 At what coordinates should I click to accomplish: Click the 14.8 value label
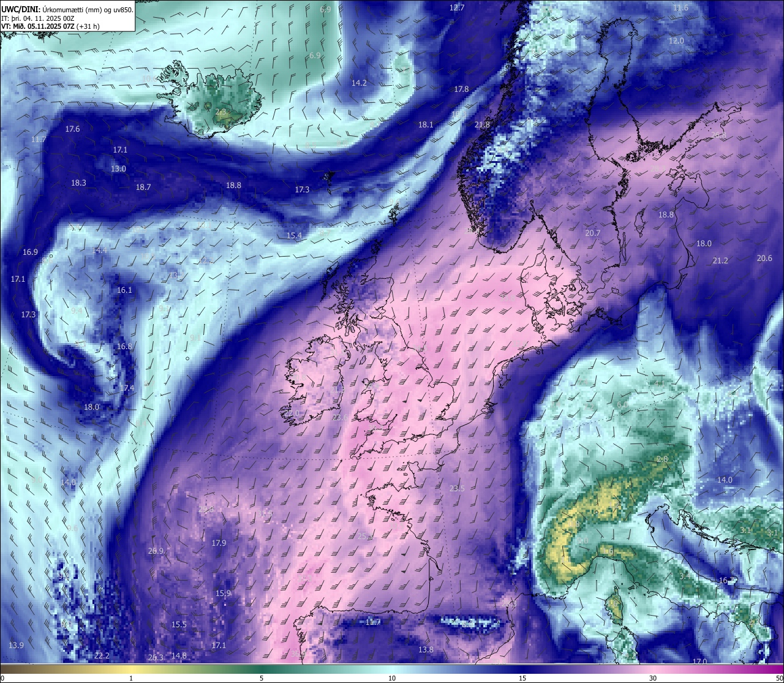tap(179, 656)
